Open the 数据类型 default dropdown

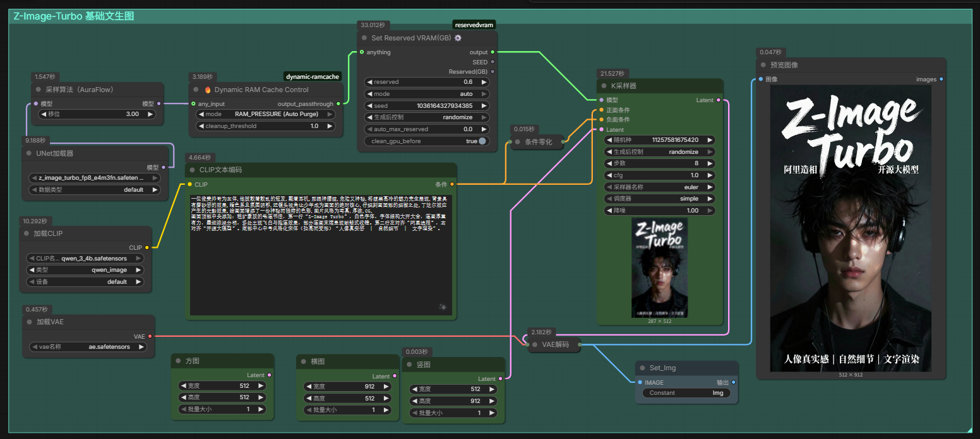[x=95, y=189]
